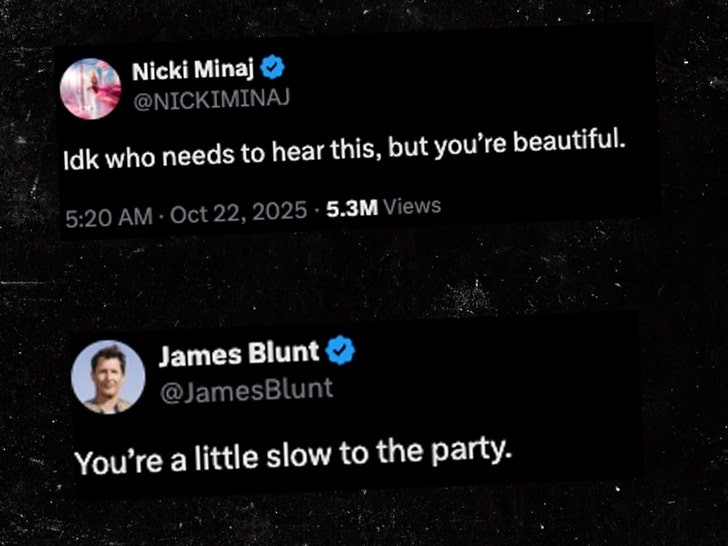Click Nicki Minaj's verified badge icon

(273, 67)
